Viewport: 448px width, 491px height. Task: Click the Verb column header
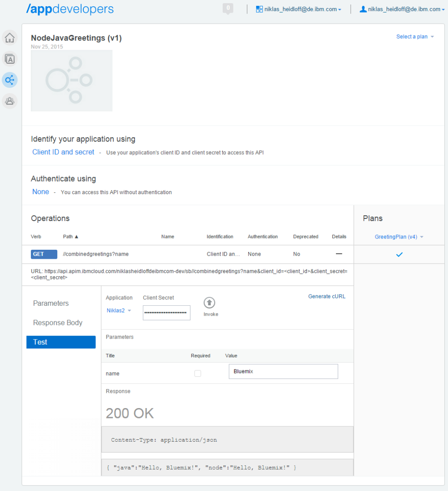coord(36,236)
